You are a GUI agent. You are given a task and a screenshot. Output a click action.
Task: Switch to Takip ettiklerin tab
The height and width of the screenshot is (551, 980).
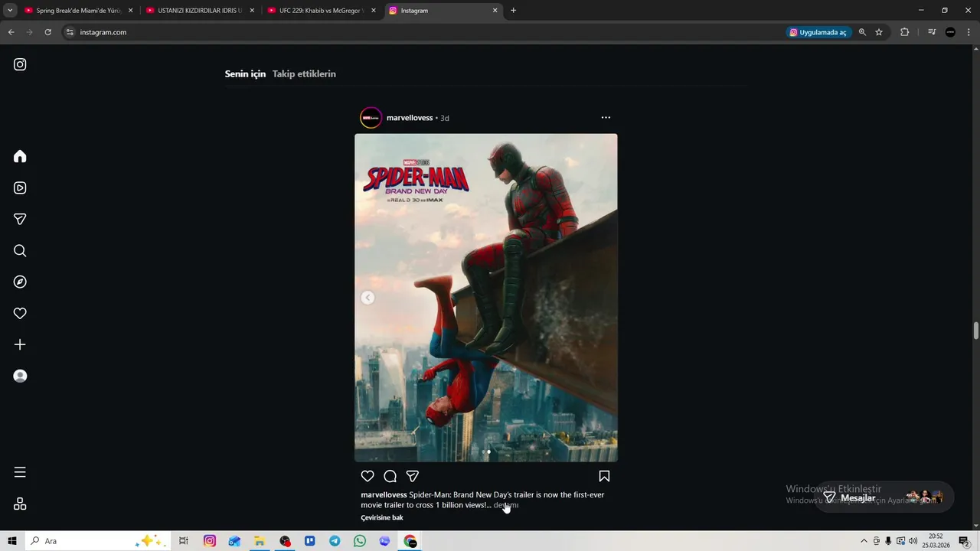[x=304, y=74]
